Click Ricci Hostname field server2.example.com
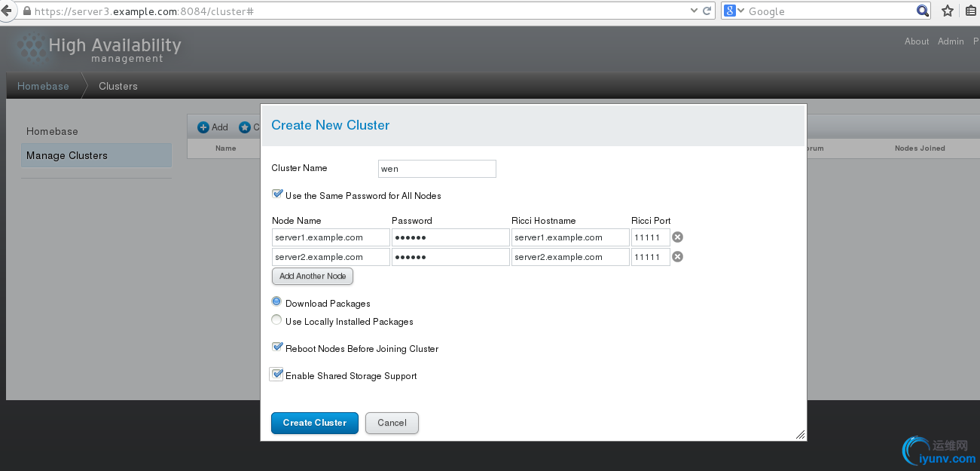Screen dimensions: 980x471 pyautogui.click(x=570, y=257)
